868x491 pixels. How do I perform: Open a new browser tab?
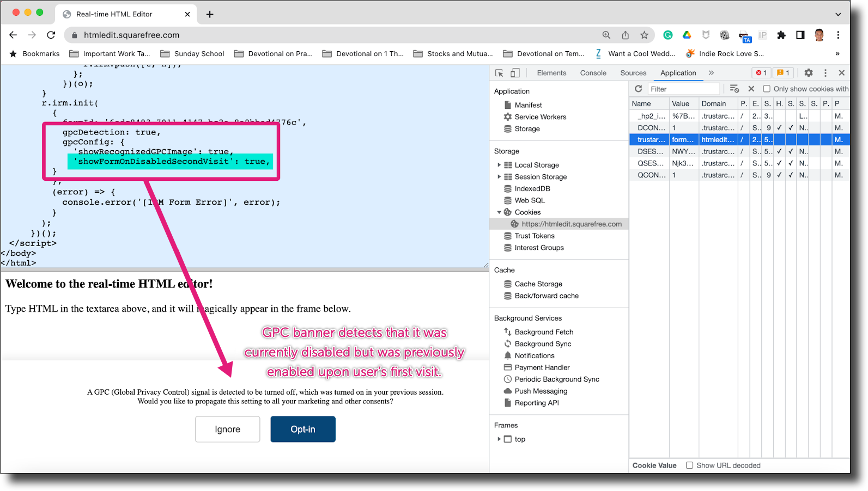(x=210, y=14)
